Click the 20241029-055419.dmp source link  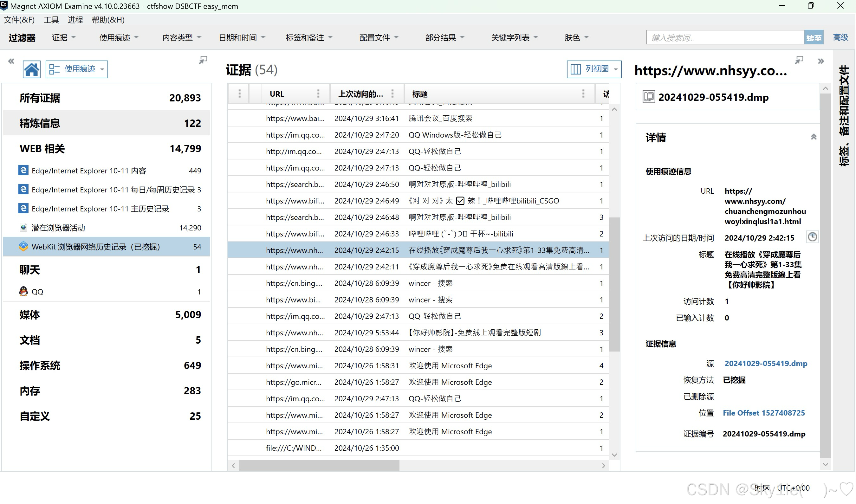tap(766, 364)
